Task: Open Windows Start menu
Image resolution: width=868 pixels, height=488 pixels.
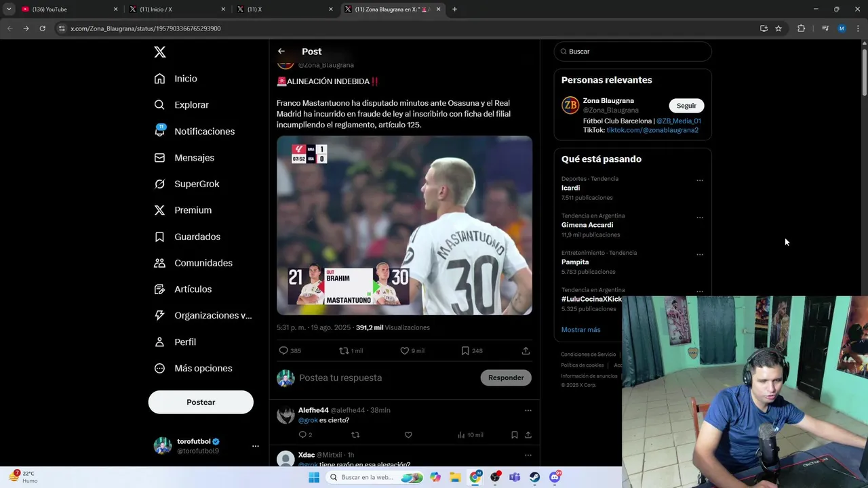Action: point(313,477)
